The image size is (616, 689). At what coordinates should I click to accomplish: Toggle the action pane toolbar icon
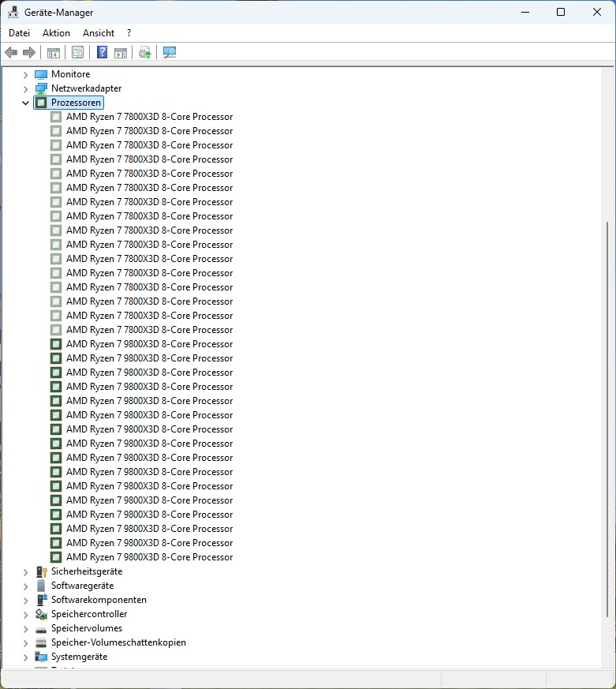[x=121, y=53]
